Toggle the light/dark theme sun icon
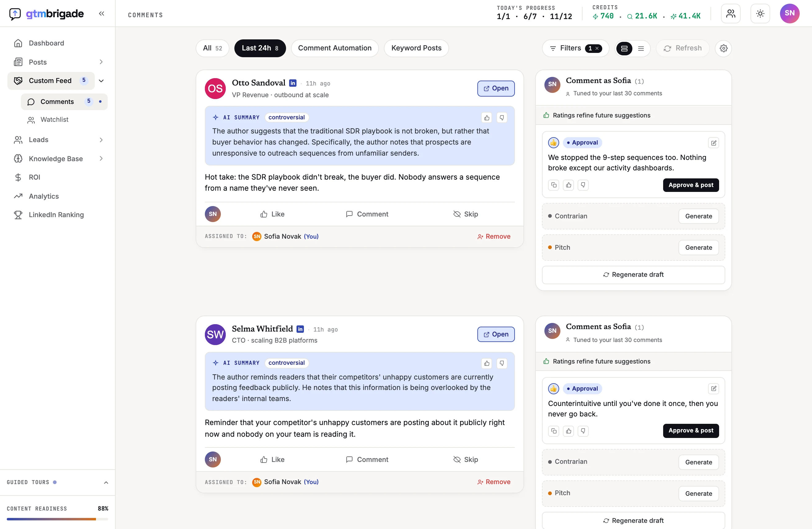Screen dimensions: 812x529 click(x=760, y=14)
